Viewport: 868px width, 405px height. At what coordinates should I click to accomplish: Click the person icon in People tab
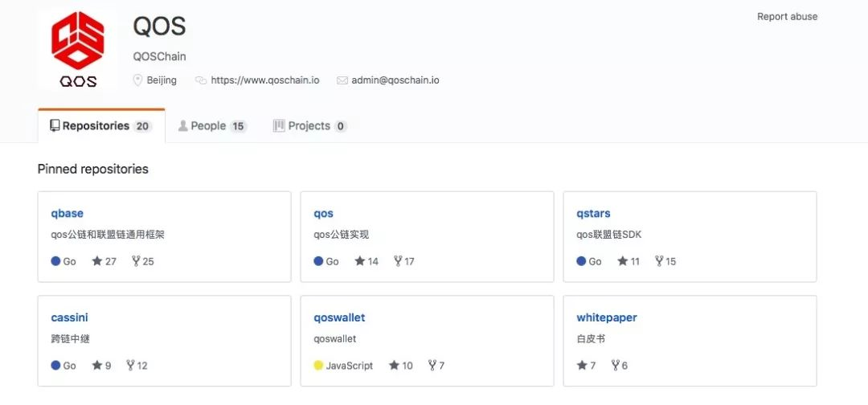(x=182, y=126)
